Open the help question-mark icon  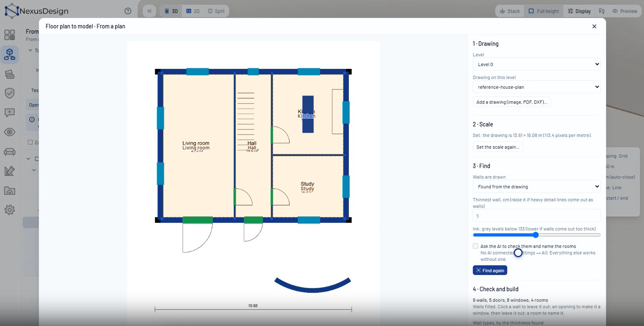coord(128,11)
